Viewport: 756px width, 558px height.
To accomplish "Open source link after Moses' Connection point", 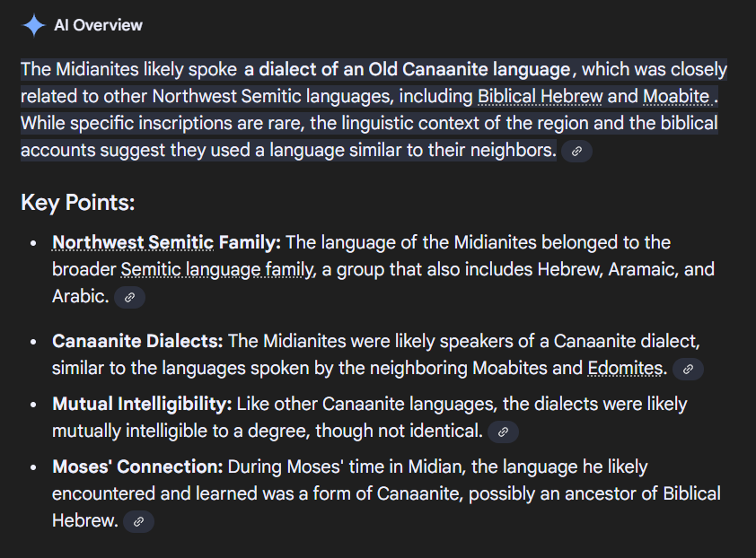I will coord(138,521).
